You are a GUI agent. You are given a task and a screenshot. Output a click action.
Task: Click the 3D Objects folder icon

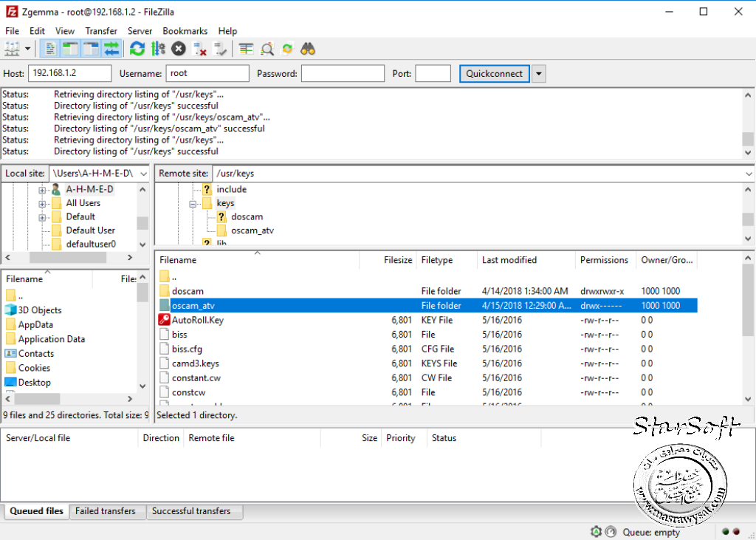coord(10,310)
